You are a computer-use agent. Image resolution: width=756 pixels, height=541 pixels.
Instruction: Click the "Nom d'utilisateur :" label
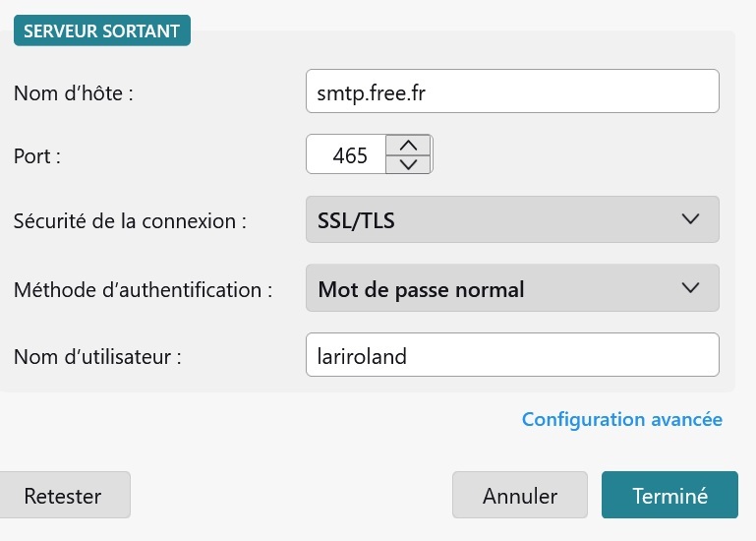point(98,357)
